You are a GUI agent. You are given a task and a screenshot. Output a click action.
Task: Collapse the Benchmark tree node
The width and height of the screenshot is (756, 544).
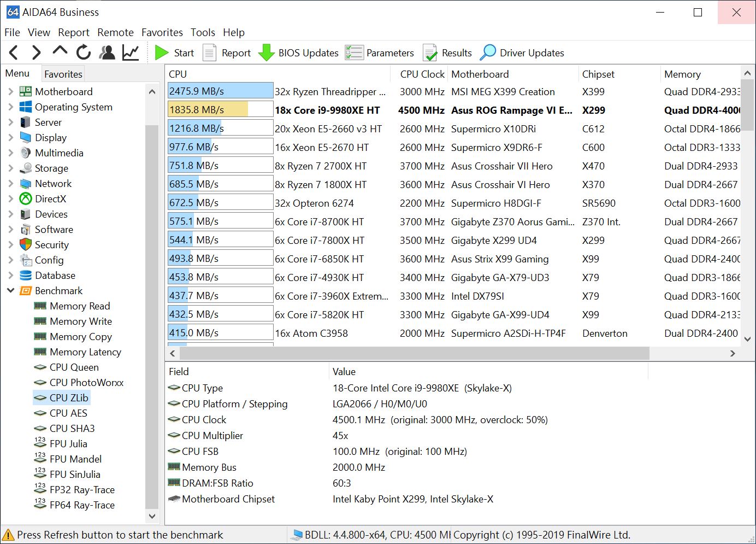(10, 290)
